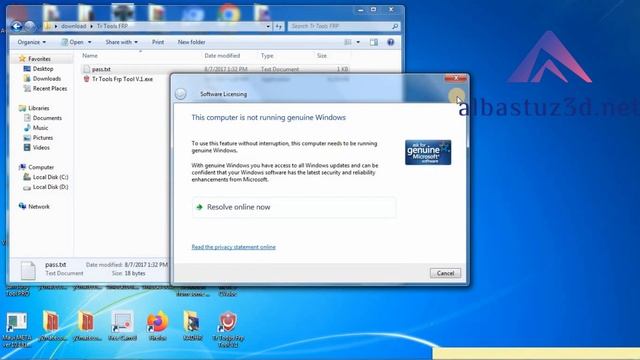Viewport: 640px width, 360px height.
Task: Click the folder icon right of Firefox
Action: coord(193,325)
